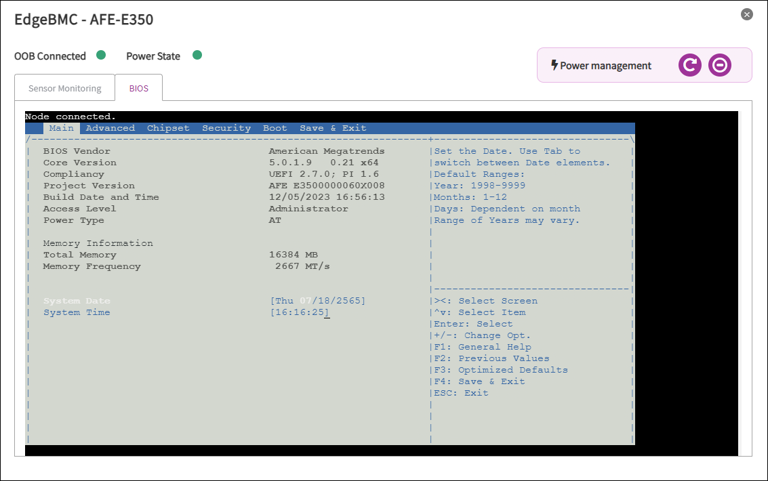Select the Main BIOS menu
This screenshot has height=481, width=768.
coord(61,128)
